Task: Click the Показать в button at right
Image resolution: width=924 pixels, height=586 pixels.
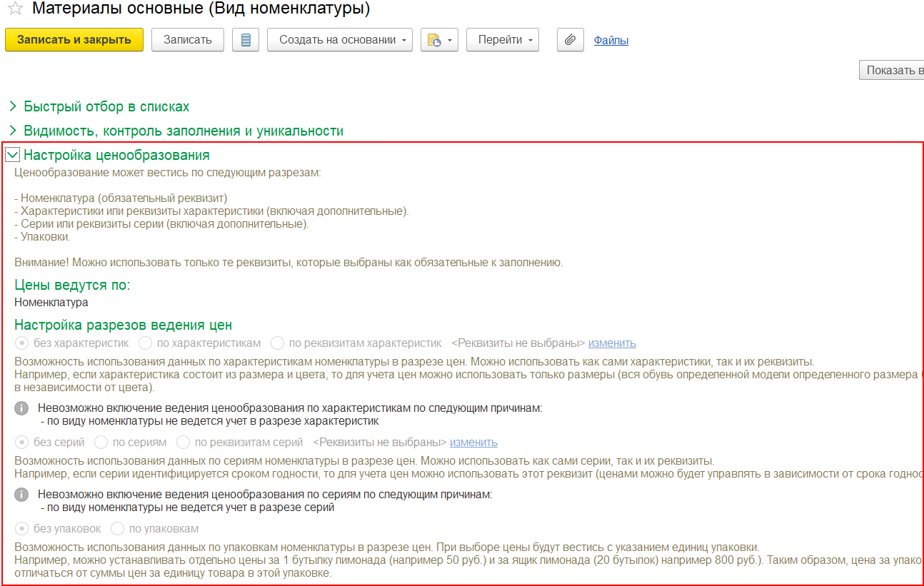Action: [x=891, y=70]
